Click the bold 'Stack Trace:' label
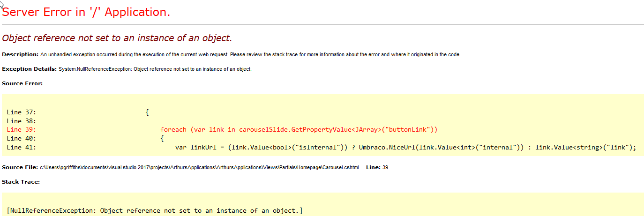 pyautogui.click(x=21, y=182)
